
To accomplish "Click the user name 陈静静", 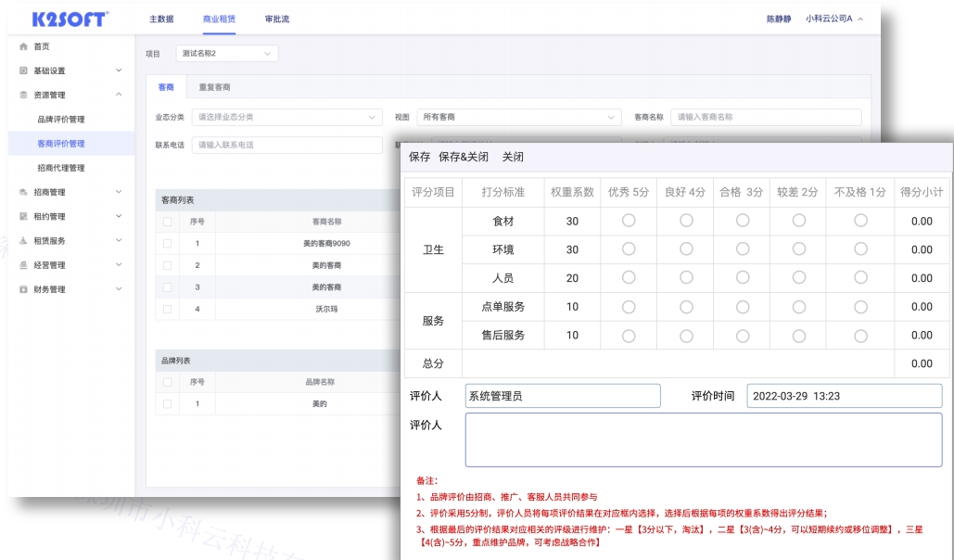I will pyautogui.click(x=779, y=19).
